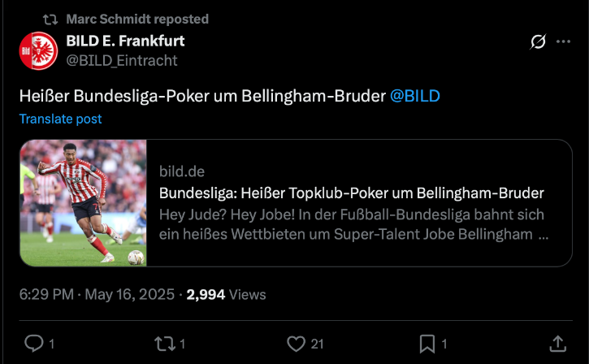The height and width of the screenshot is (364, 589).
Task: Open the "Marc Schmidt reposted" link
Action: point(137,19)
